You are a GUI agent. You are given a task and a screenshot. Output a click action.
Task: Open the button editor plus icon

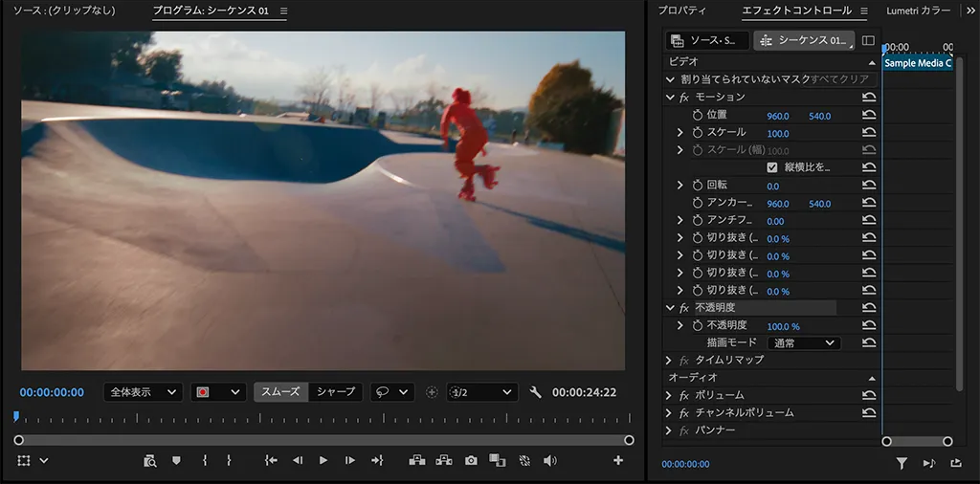click(x=618, y=460)
